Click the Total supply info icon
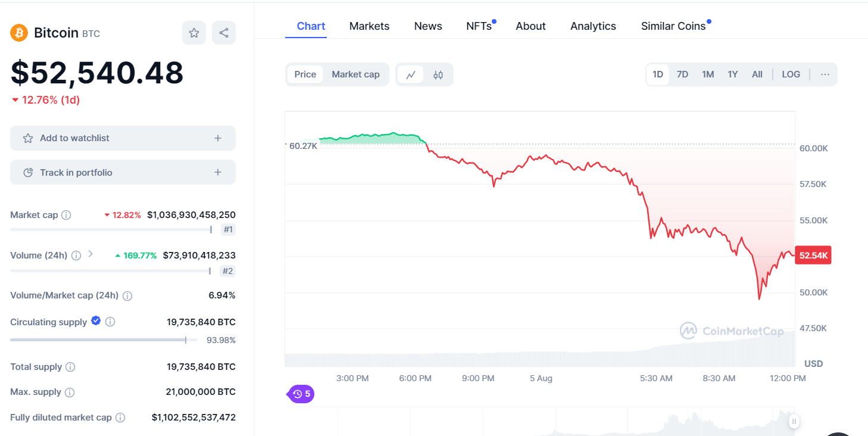This screenshot has width=868, height=436. 70,367
